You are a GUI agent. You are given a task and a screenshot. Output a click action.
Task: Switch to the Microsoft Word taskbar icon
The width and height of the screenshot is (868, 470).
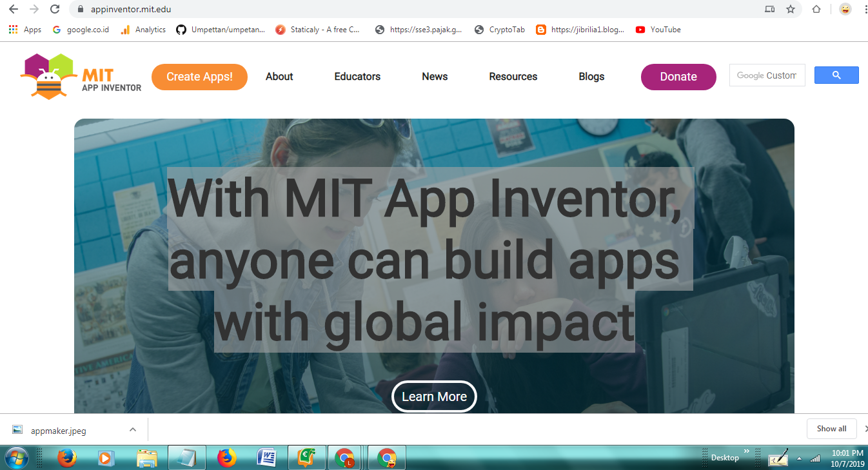pyautogui.click(x=266, y=458)
